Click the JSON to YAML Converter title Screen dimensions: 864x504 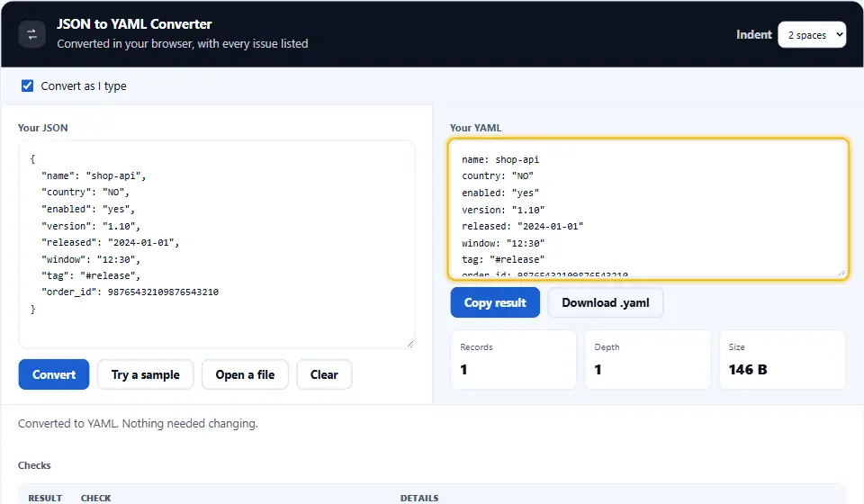tap(134, 24)
